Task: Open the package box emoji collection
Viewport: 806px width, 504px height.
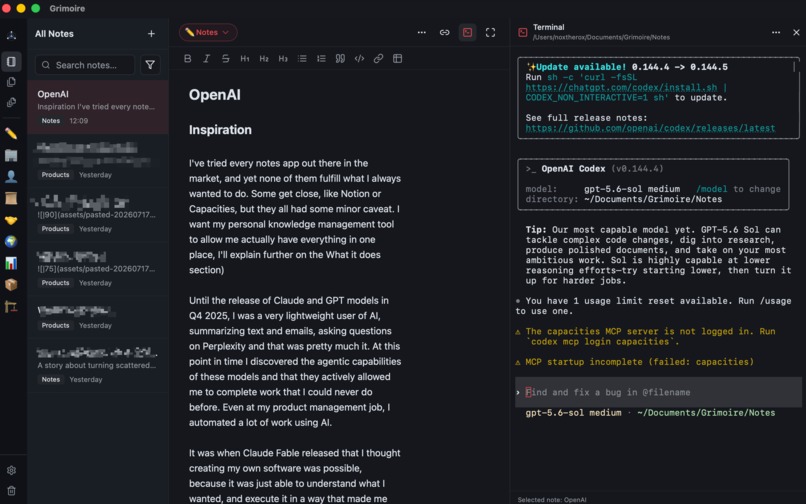Action: (11, 285)
